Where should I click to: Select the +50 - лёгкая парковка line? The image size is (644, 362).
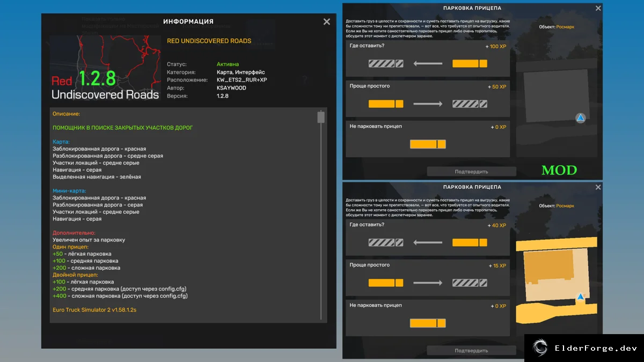82,254
